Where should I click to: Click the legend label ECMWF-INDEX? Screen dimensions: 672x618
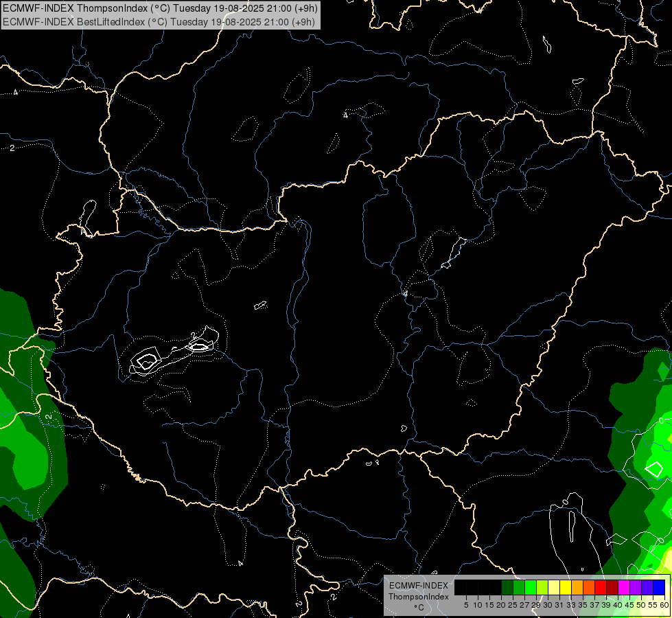(419, 586)
